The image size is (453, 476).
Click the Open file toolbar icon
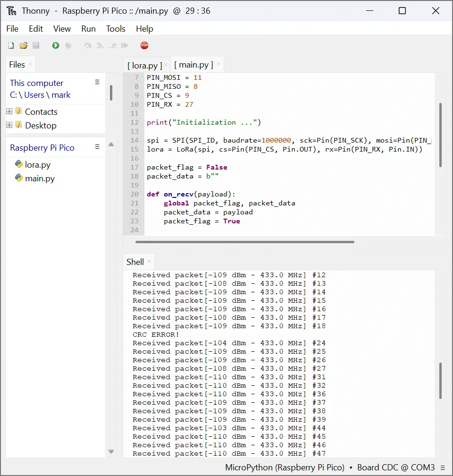click(24, 45)
